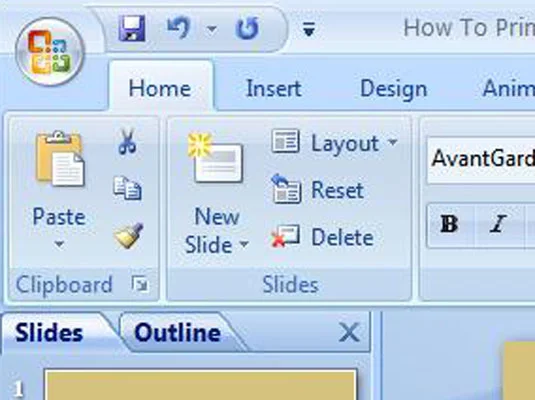
Task: Expand the Paste options arrow
Action: 59,244
